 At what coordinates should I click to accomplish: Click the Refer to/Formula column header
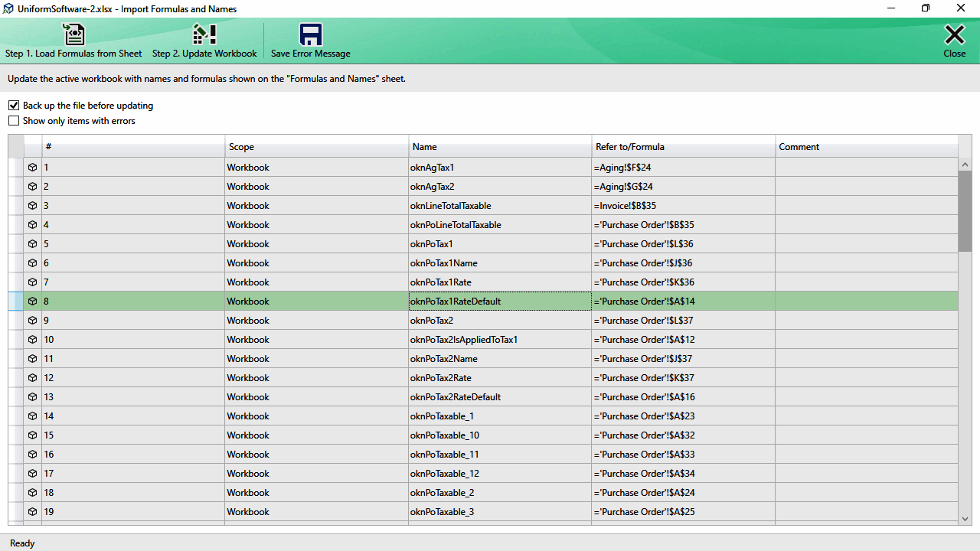tap(684, 147)
